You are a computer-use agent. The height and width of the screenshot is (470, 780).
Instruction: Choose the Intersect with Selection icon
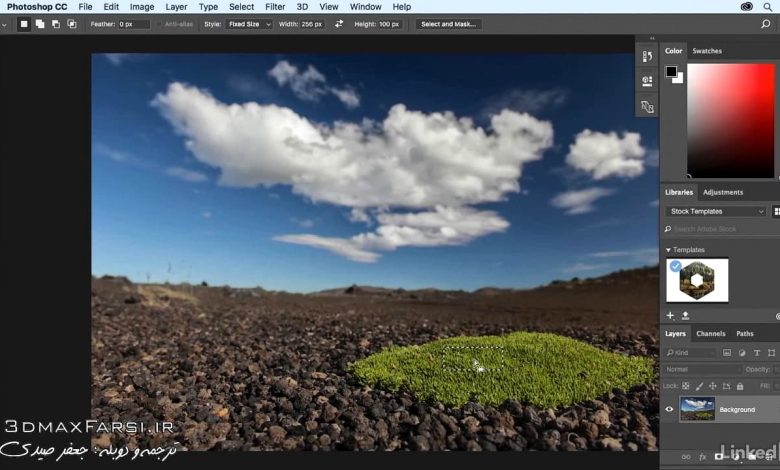(72, 24)
